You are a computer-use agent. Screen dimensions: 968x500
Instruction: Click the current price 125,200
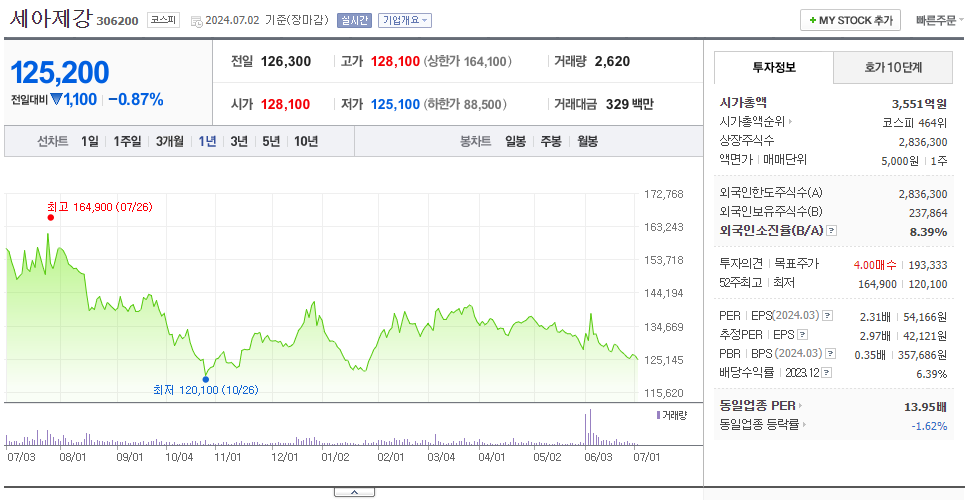[60, 73]
